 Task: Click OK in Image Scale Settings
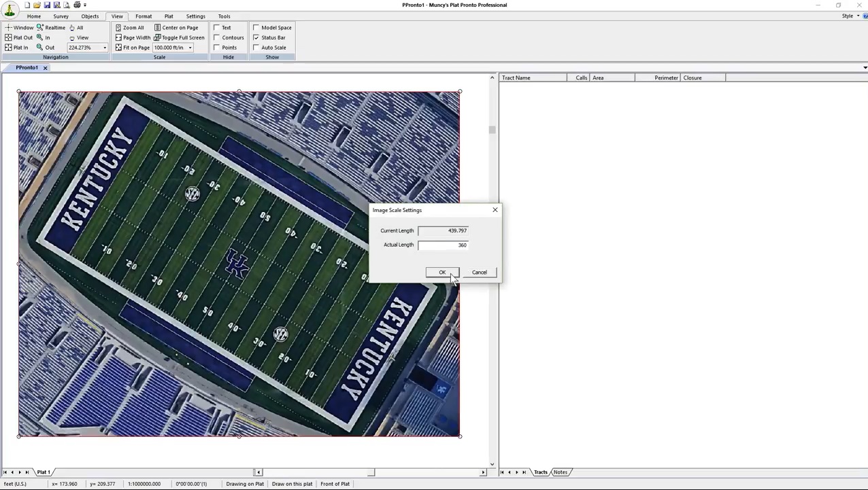442,273
